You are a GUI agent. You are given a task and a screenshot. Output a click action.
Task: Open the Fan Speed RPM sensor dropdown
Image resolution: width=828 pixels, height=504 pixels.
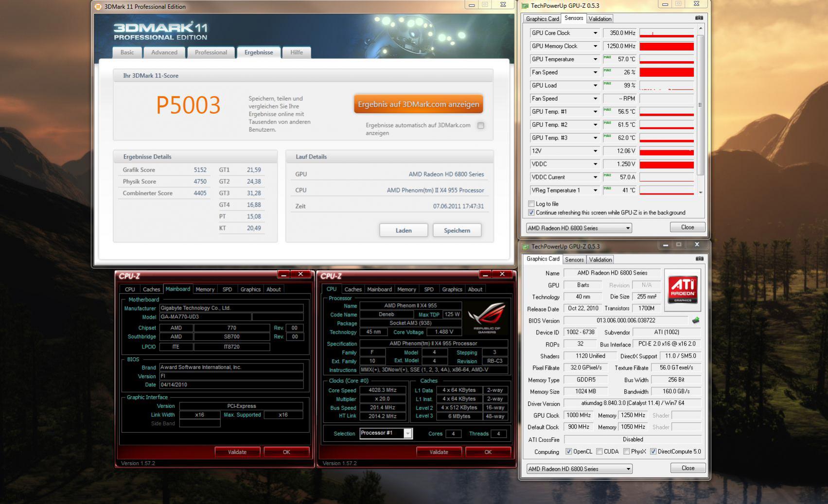595,99
